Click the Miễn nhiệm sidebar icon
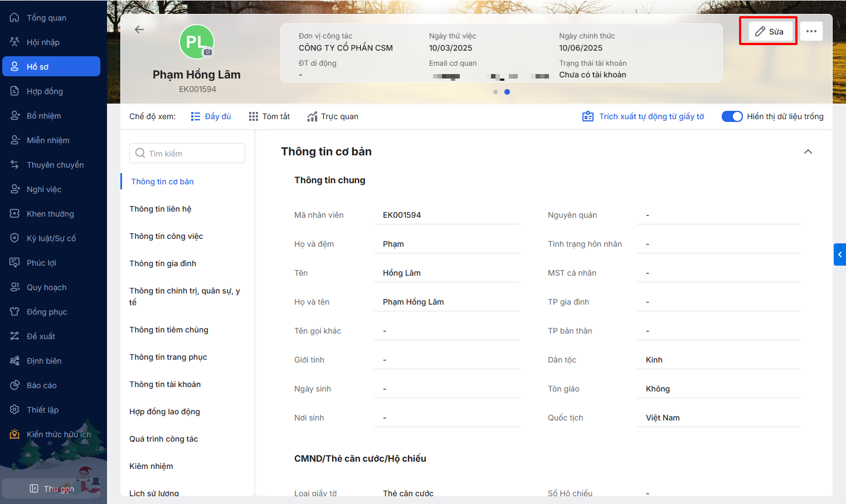This screenshot has height=504, width=846. [x=14, y=140]
